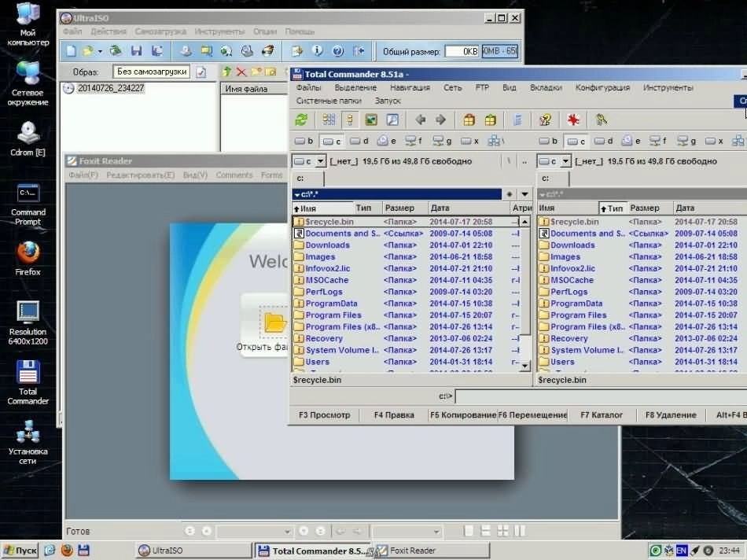Open the Запуск menu in Total Commander
Screen dimensions: 747x560
(x=388, y=101)
